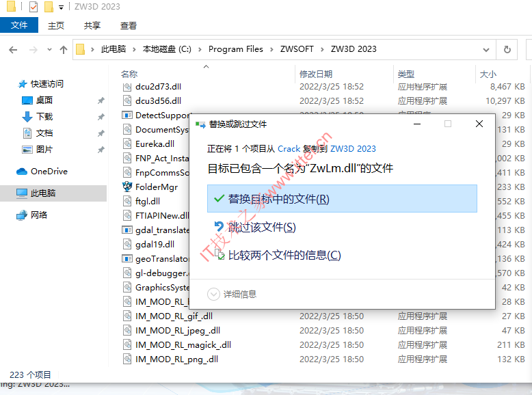Click the new folder icon in title bar
The height and width of the screenshot is (395, 532).
tap(49, 6)
